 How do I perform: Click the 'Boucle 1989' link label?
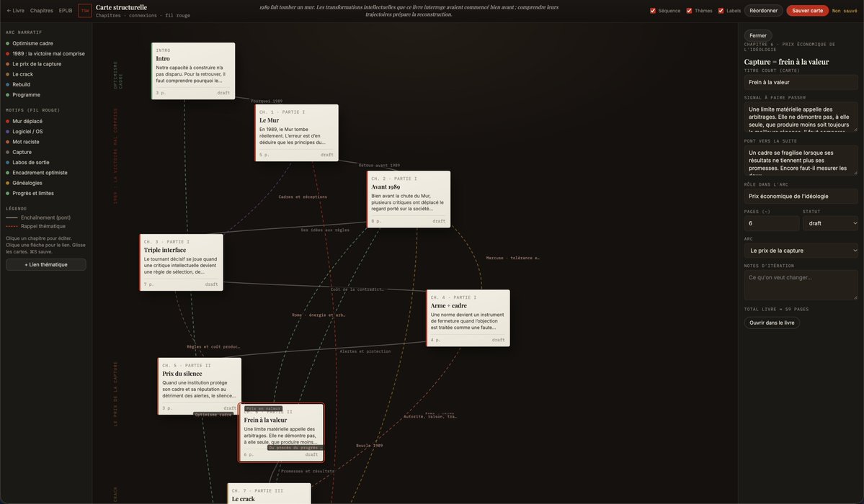pyautogui.click(x=369, y=446)
